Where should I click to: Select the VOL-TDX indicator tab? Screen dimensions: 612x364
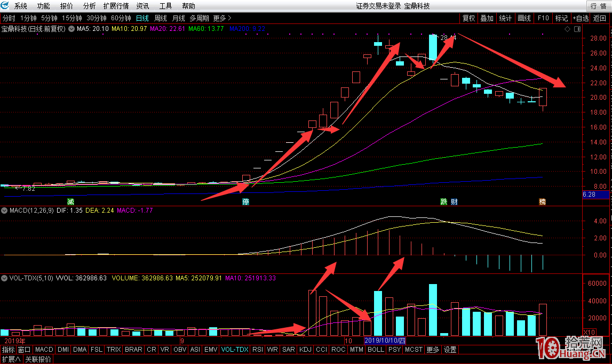235,350
